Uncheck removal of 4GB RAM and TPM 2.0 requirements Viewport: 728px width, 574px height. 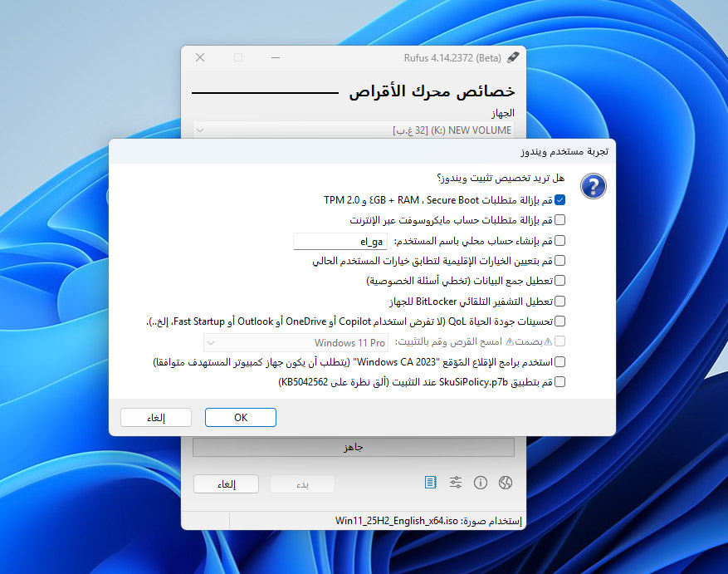[x=561, y=199]
